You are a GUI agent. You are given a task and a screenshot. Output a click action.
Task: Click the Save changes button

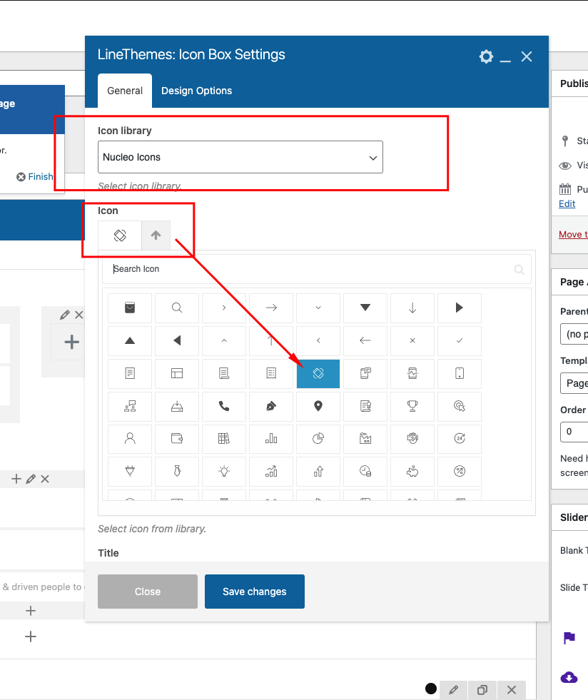click(x=255, y=592)
